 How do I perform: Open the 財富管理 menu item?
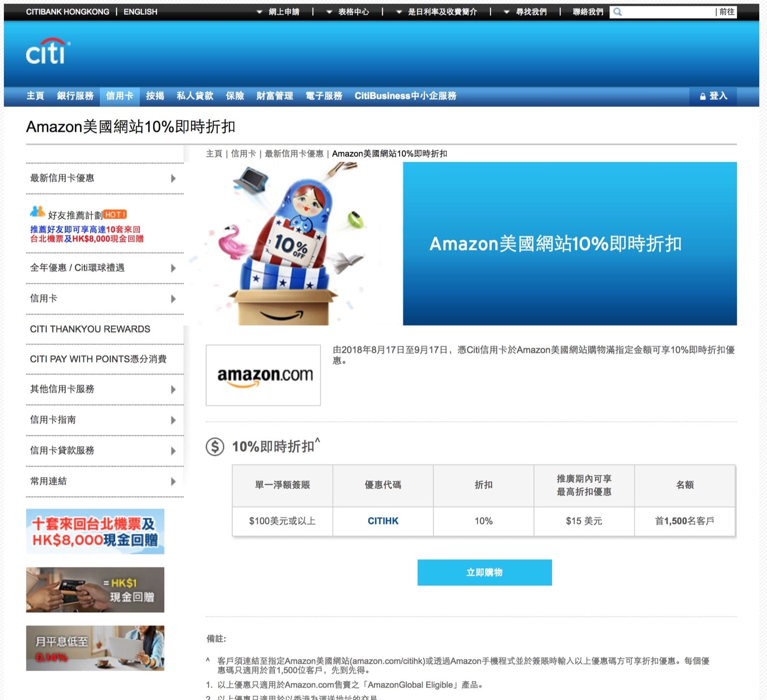point(274,95)
